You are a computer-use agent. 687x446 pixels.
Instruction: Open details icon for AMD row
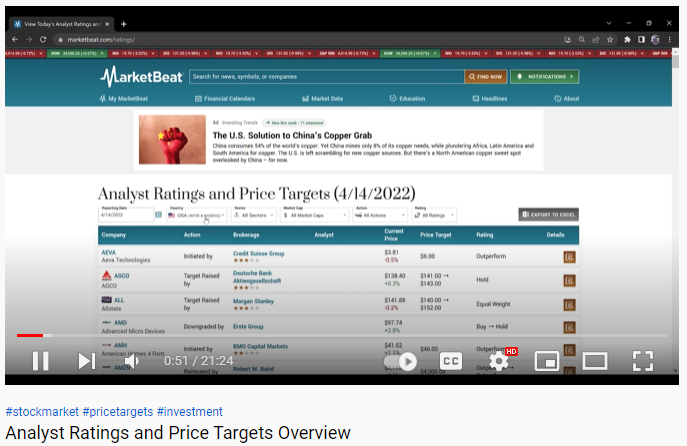tap(569, 327)
